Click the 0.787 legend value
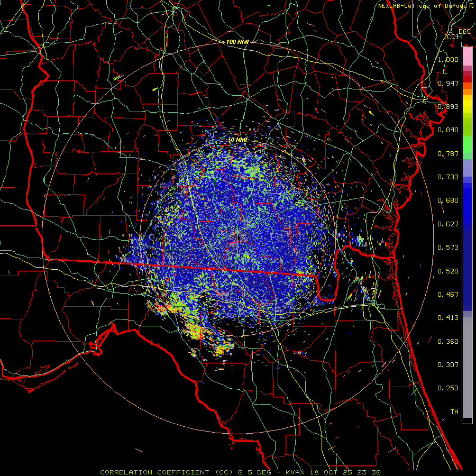476x476 pixels. (448, 153)
